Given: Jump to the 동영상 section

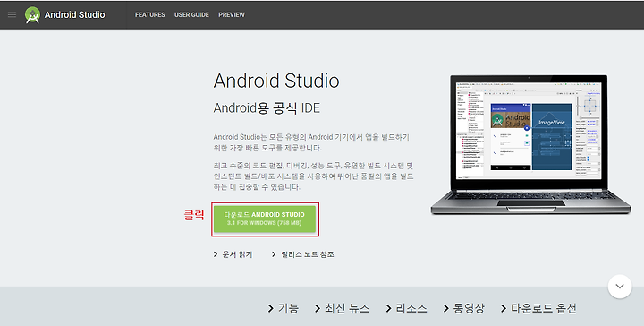Looking at the screenshot, I should coord(464,308).
